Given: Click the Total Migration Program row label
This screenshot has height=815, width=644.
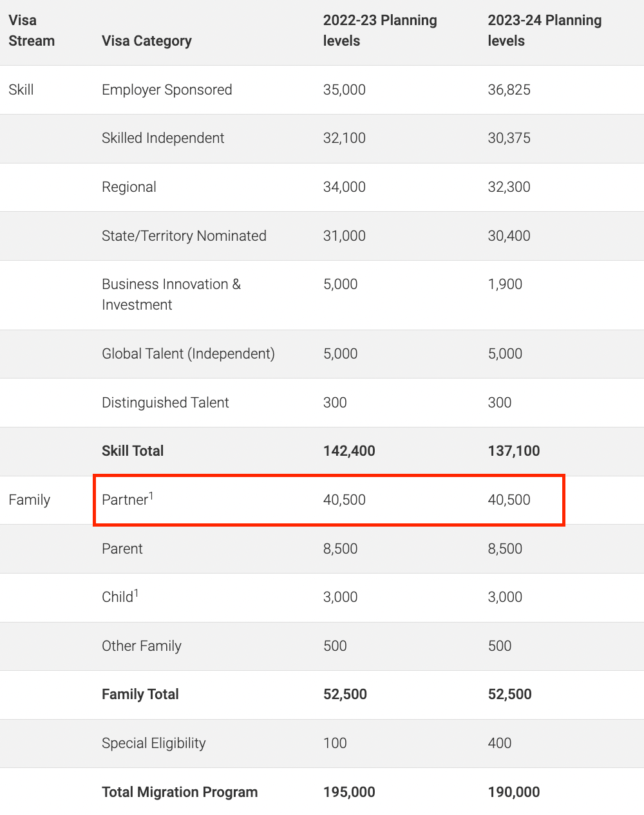Looking at the screenshot, I should pos(180,792).
